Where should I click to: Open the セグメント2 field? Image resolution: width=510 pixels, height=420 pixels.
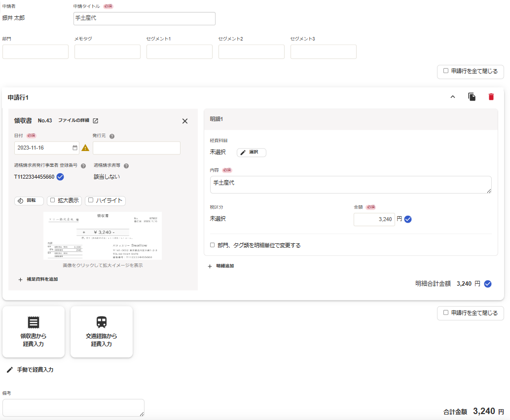pos(252,52)
